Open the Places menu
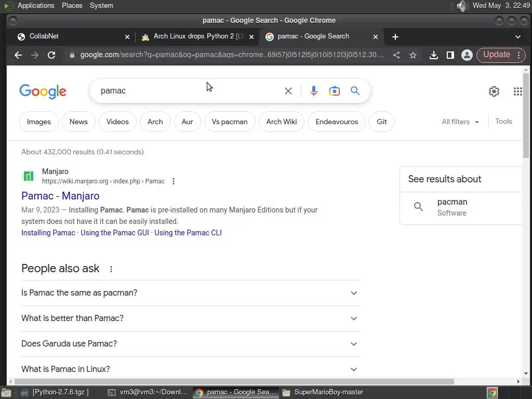The width and height of the screenshot is (532, 399). [x=72, y=5]
